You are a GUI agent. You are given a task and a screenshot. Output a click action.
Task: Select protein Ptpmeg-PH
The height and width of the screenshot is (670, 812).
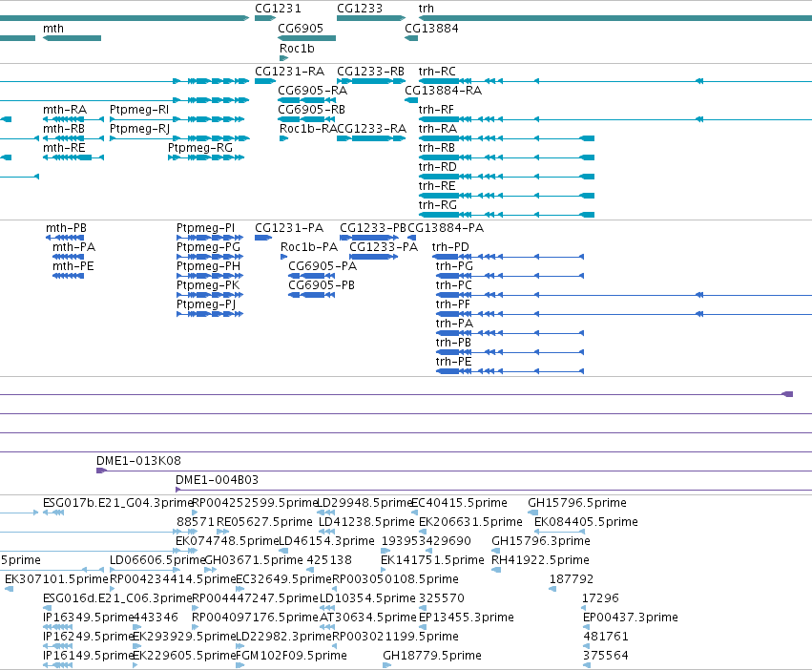(210, 276)
